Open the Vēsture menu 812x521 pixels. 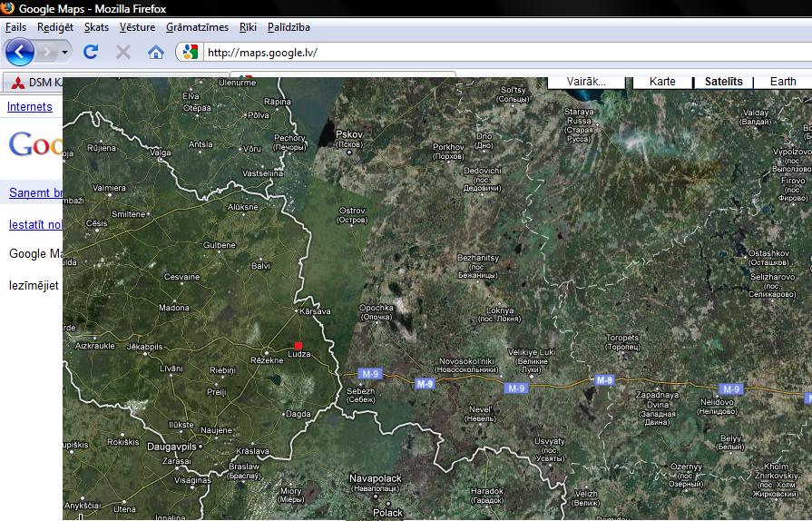pos(138,27)
